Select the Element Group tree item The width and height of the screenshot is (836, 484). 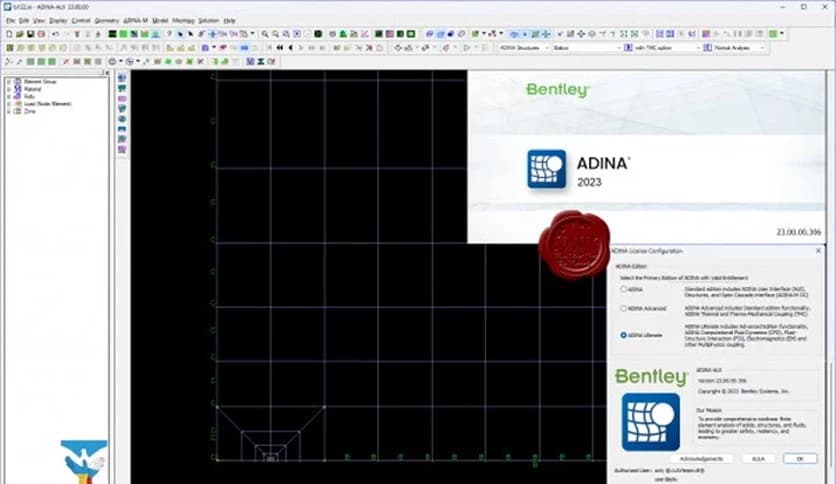[x=40, y=82]
